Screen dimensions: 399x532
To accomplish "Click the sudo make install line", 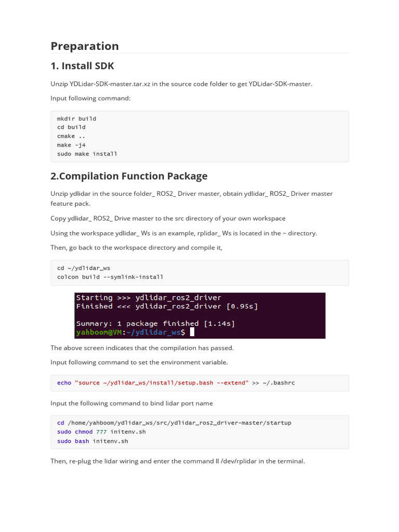I will coord(87,154).
